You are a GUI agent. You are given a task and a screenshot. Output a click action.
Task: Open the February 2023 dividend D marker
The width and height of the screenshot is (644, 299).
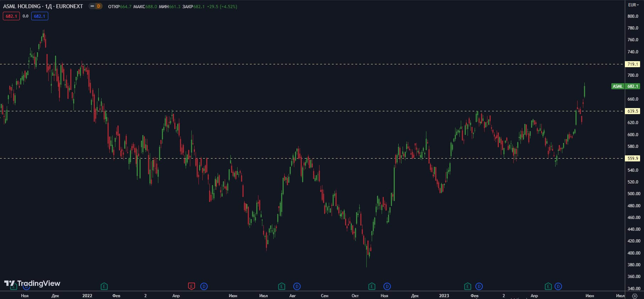[479, 286]
